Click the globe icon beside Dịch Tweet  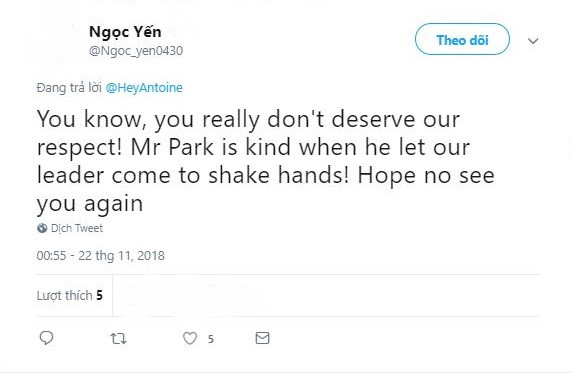(42, 228)
